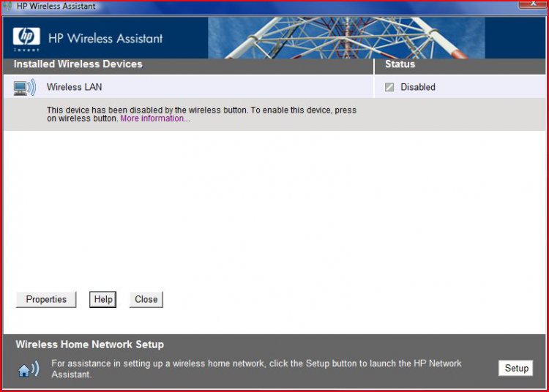Screen dimensions: 549x392
Task: Click the HP Wireless Assistant banner title
Action: point(105,38)
